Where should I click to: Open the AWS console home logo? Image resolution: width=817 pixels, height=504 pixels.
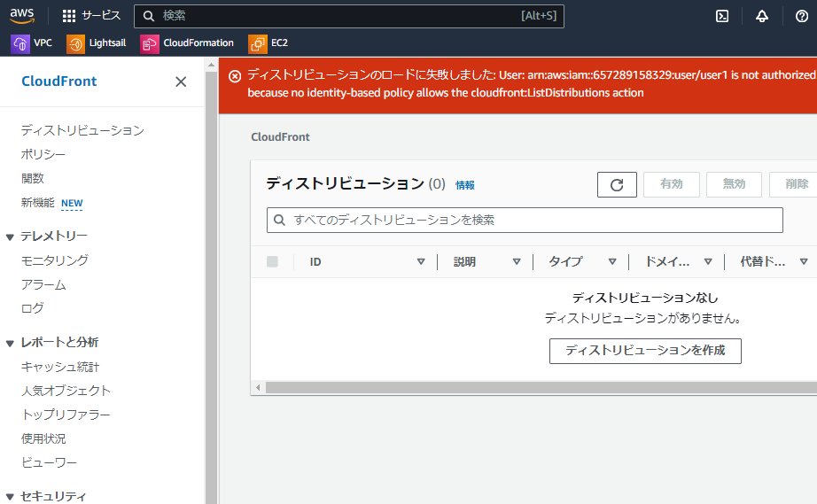coord(22,16)
